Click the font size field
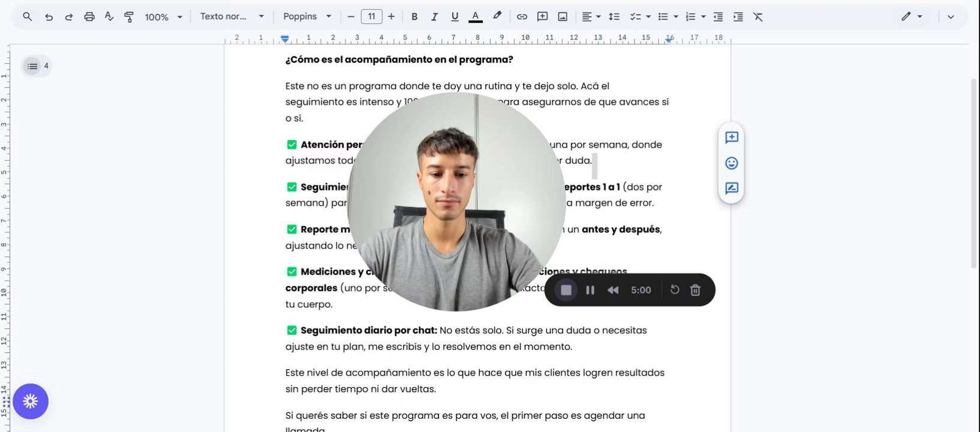The image size is (980, 432). pyautogui.click(x=372, y=17)
